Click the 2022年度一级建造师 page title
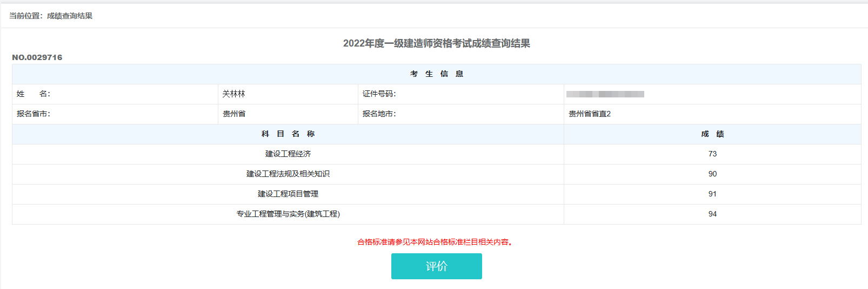This screenshot has width=868, height=289. (436, 43)
